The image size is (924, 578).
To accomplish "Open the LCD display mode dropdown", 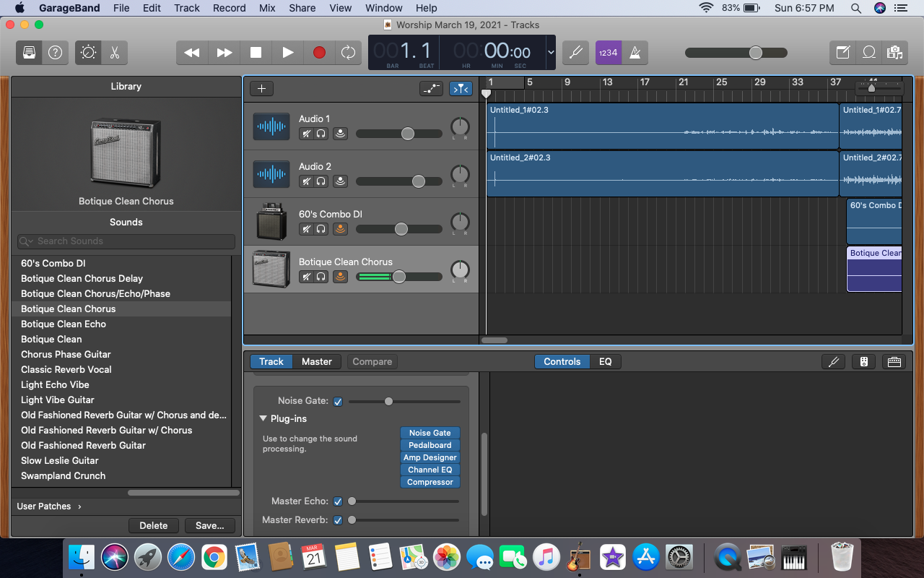I will pos(551,53).
